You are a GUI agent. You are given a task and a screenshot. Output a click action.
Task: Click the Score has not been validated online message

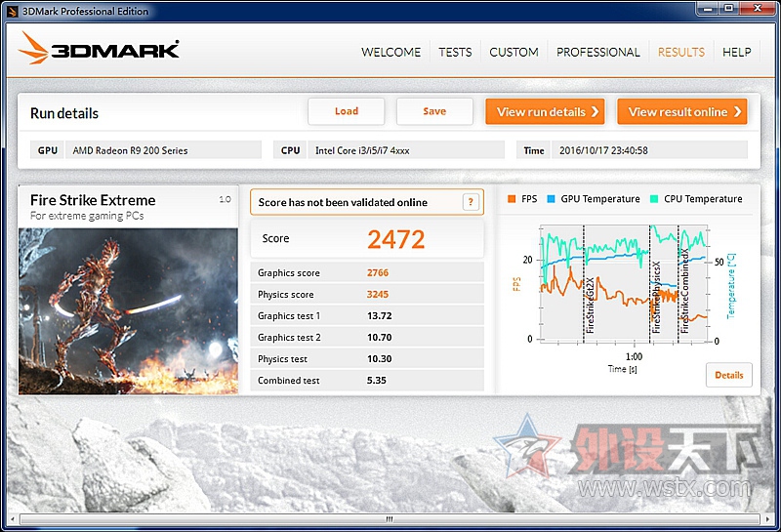pos(343,202)
